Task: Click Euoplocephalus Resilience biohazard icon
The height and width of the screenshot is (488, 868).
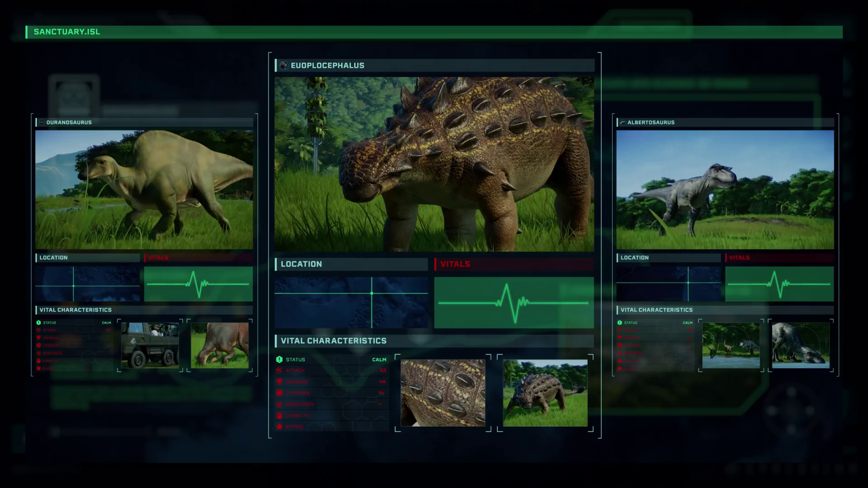Action: [279, 404]
